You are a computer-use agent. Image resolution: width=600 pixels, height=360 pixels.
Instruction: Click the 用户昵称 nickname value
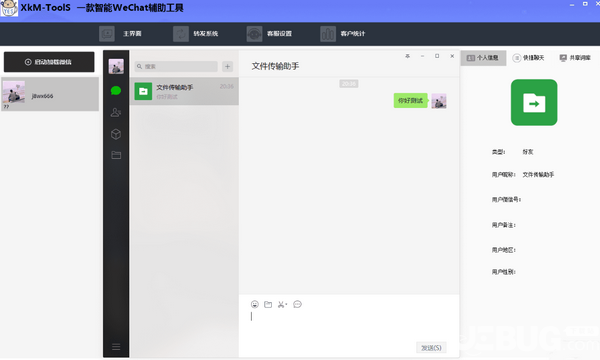(538, 175)
